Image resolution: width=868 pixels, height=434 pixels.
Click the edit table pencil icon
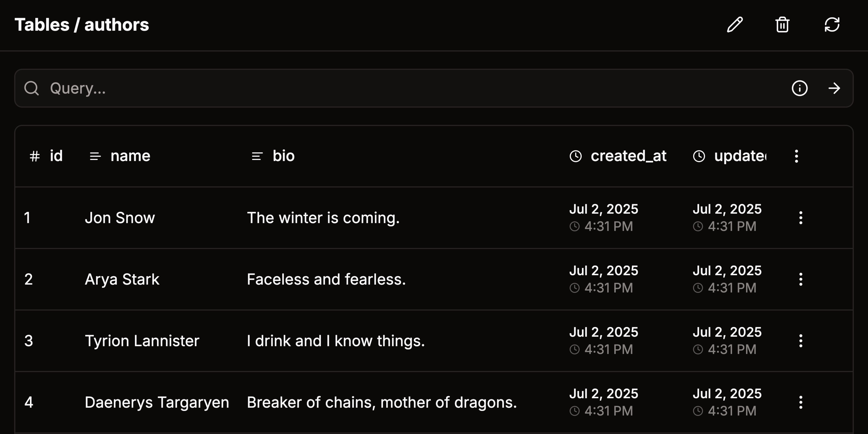point(735,25)
